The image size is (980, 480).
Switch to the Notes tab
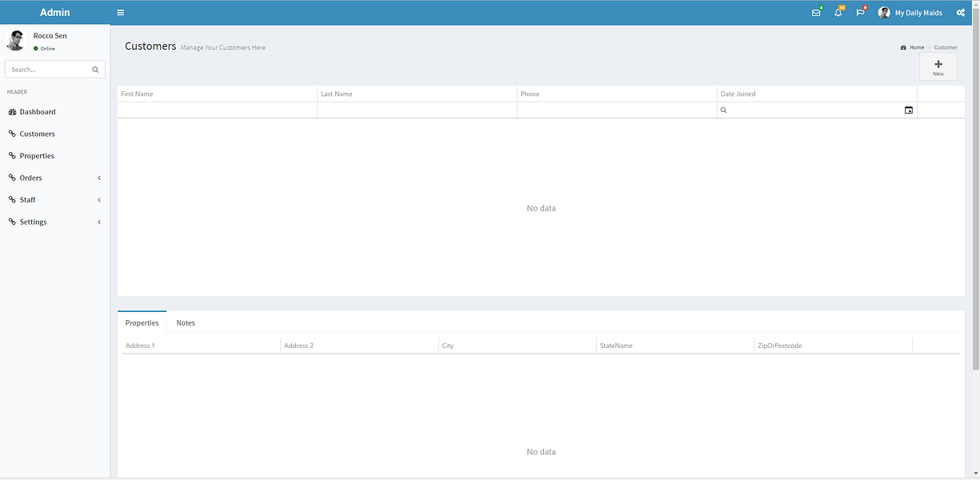pyautogui.click(x=186, y=322)
